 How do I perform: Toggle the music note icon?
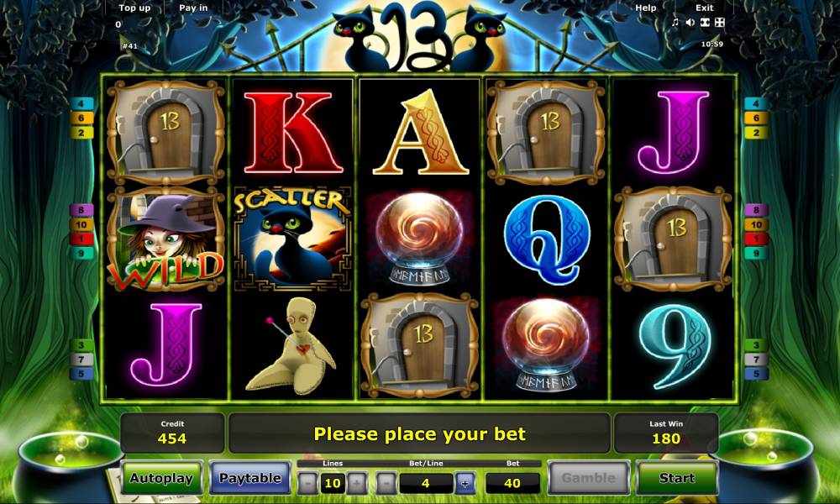(675, 22)
